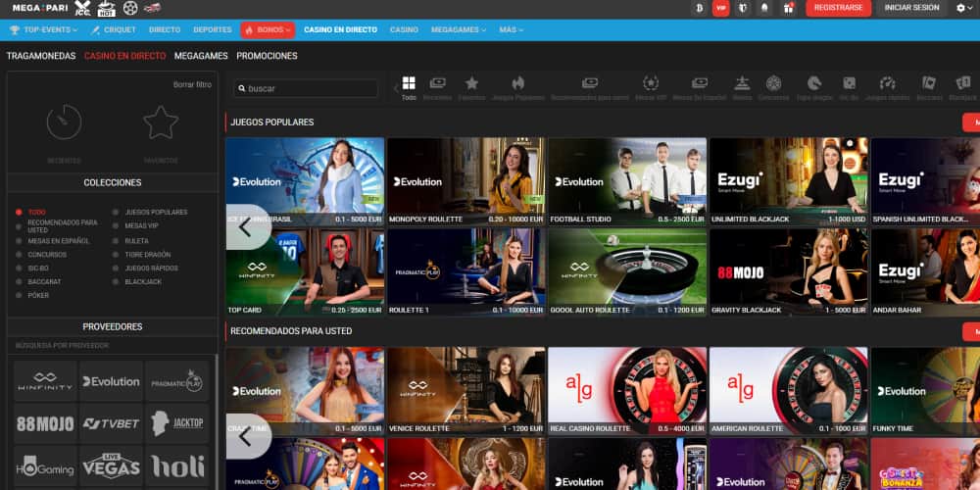This screenshot has width=980, height=490.
Task: Open the notifications bell icon
Action: pos(764,8)
